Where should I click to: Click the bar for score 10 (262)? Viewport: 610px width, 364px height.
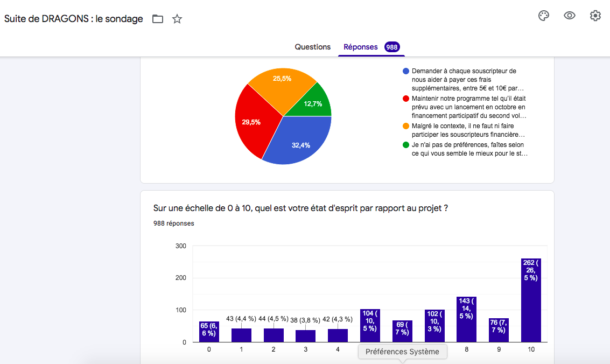click(531, 302)
